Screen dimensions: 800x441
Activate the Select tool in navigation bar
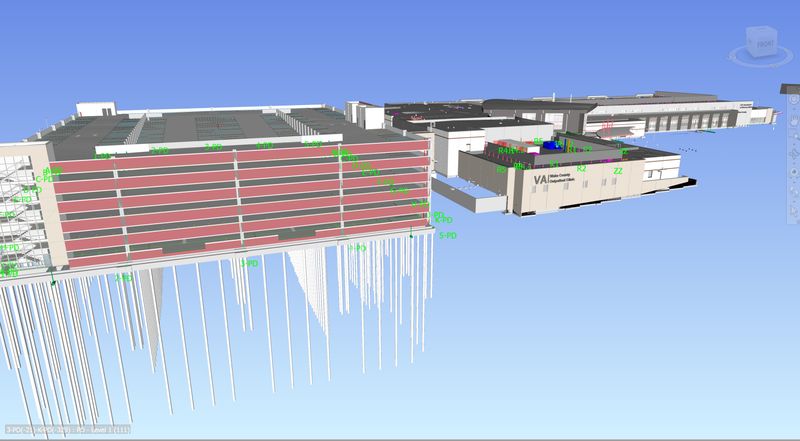[x=794, y=211]
